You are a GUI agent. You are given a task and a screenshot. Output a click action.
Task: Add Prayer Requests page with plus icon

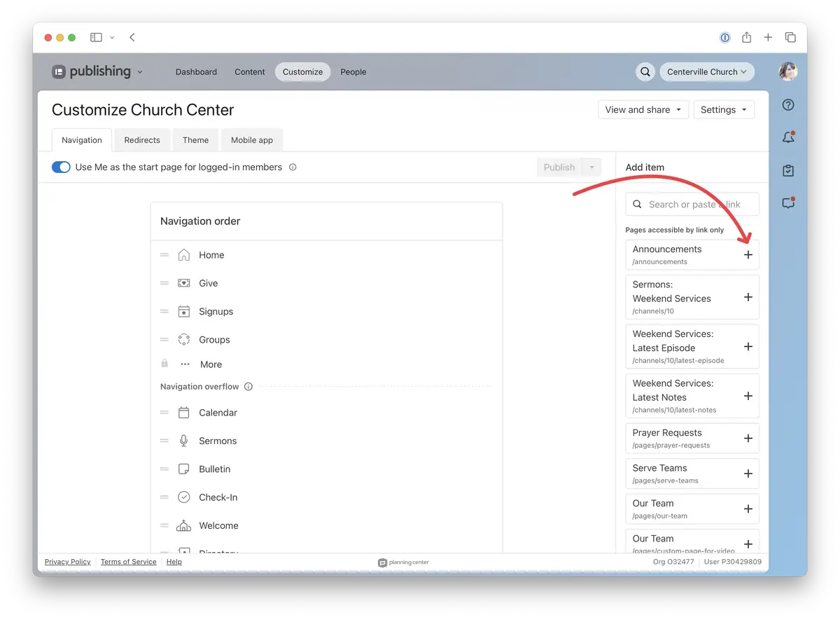(748, 439)
